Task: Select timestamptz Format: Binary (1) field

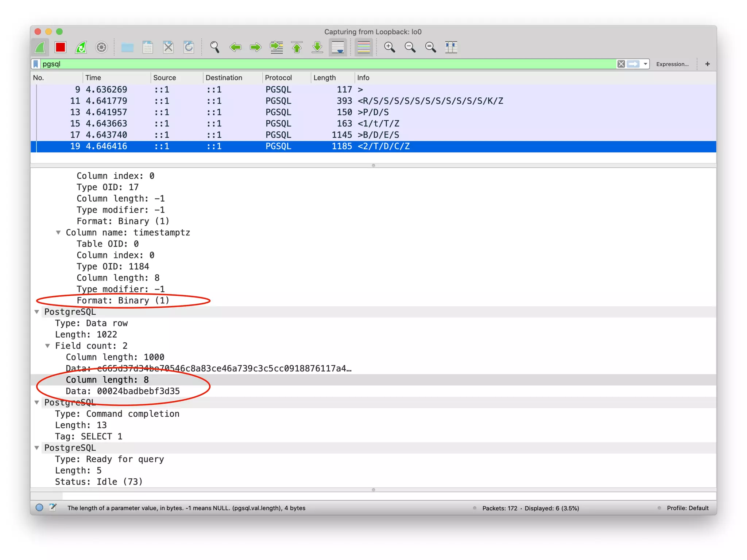Action: [123, 300]
